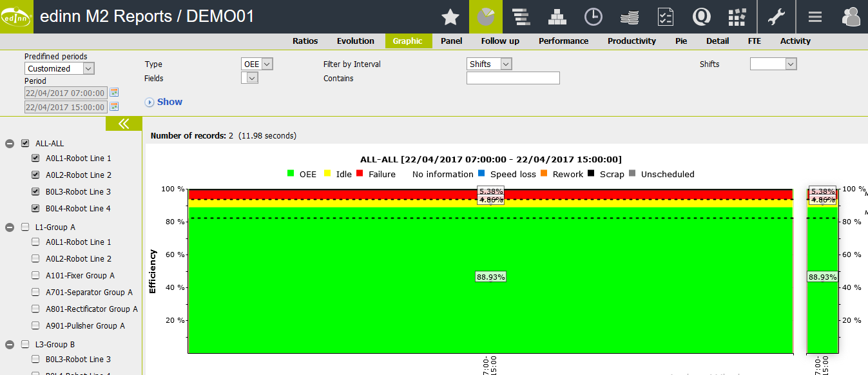The height and width of the screenshot is (375, 868).
Task: Open the users profile icon
Action: 851,17
